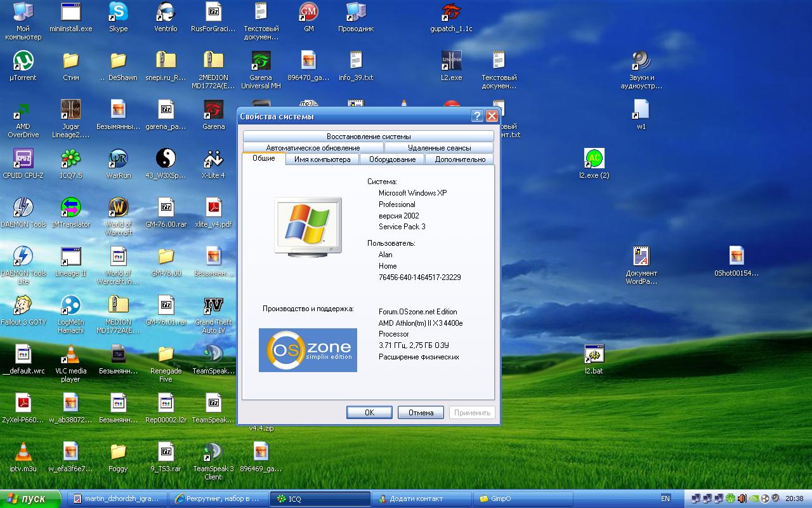Click the Garena Universal MH icon
The width and height of the screenshot is (812, 508).
click(261, 70)
